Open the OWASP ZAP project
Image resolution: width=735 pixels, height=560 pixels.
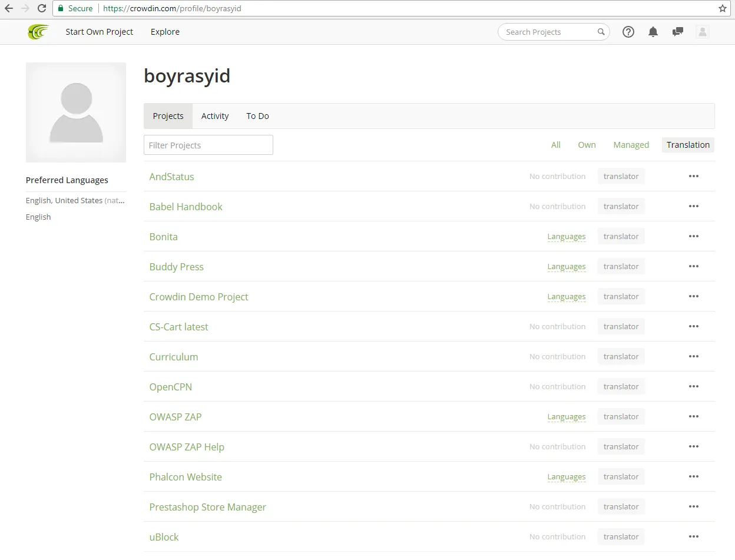pyautogui.click(x=175, y=417)
